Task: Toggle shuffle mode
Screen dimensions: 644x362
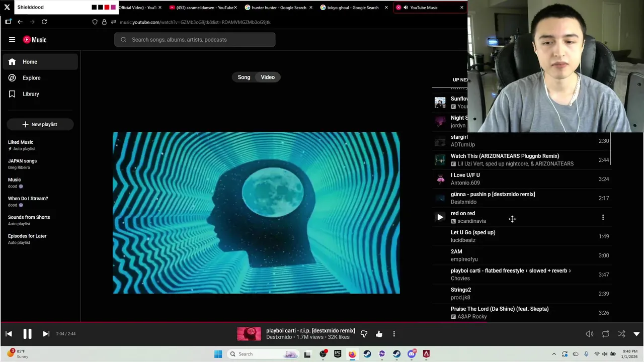Action: click(x=622, y=334)
